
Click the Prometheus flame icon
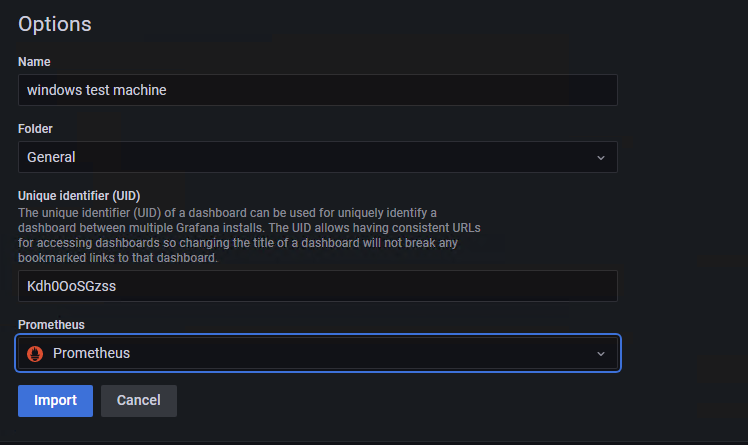pos(35,353)
